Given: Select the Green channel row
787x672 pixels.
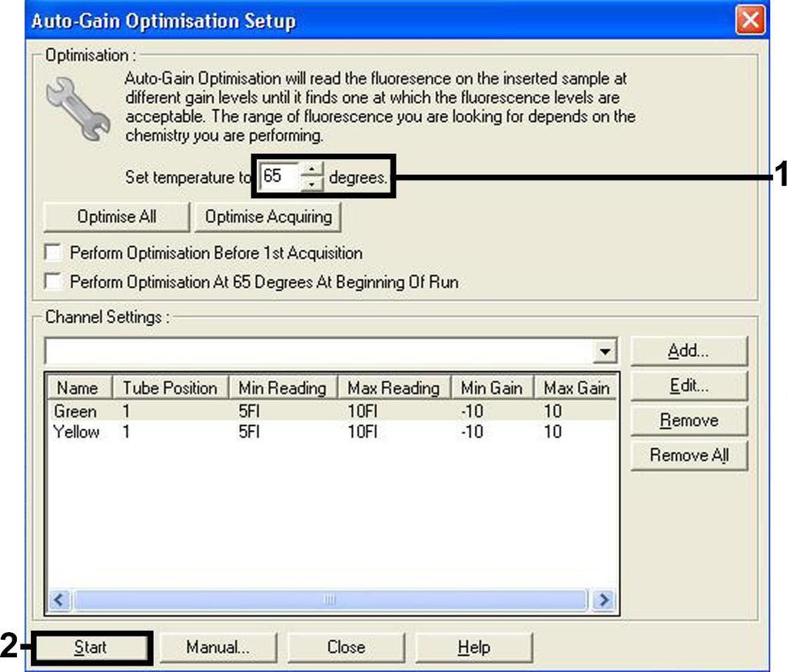Looking at the screenshot, I should click(332, 411).
